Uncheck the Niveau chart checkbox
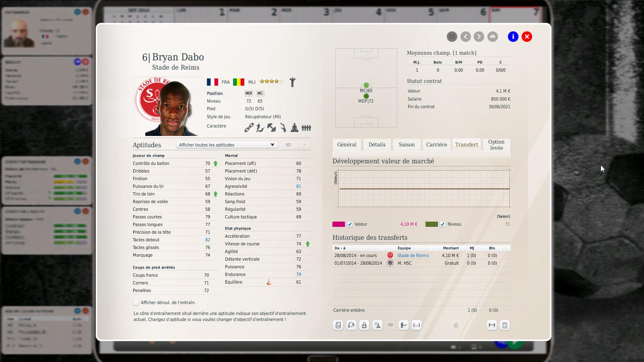 tap(442, 224)
